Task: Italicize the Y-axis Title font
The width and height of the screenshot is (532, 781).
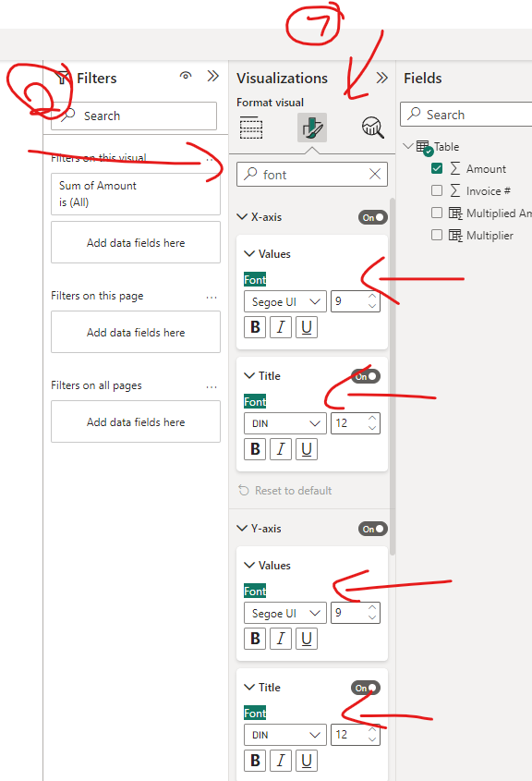Action: point(281,761)
